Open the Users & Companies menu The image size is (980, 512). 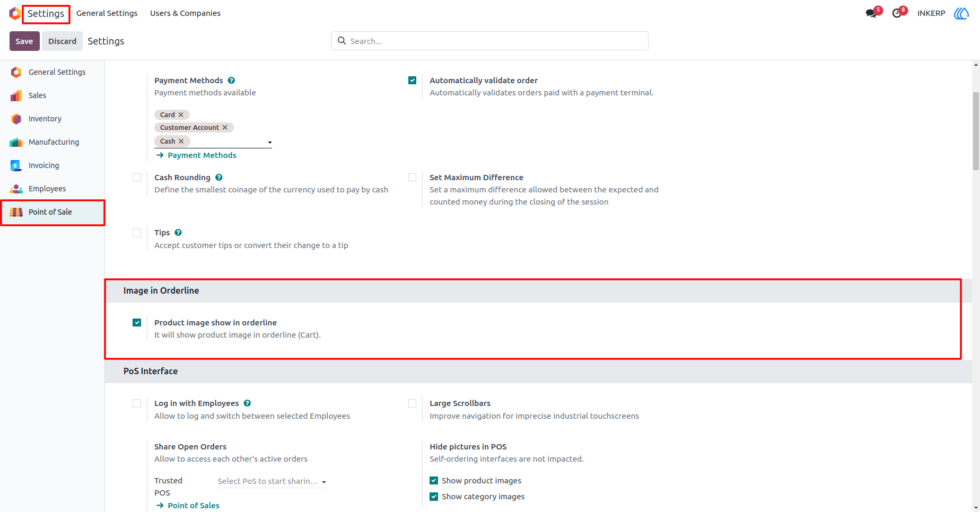pyautogui.click(x=185, y=13)
